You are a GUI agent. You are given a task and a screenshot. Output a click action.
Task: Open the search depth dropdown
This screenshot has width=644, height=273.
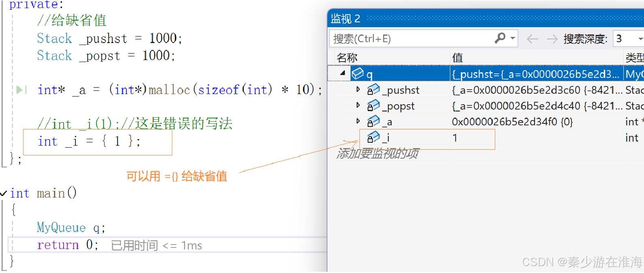(640, 39)
